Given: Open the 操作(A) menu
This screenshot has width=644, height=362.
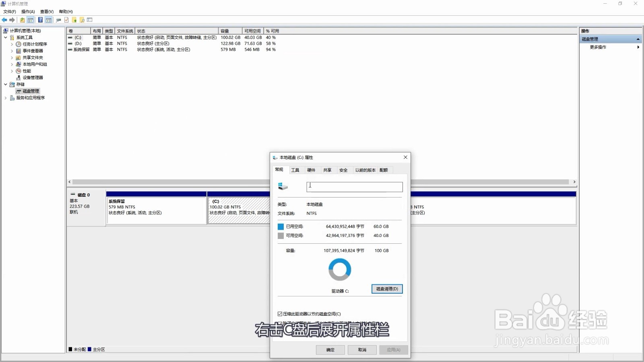Looking at the screenshot, I should pos(28,12).
